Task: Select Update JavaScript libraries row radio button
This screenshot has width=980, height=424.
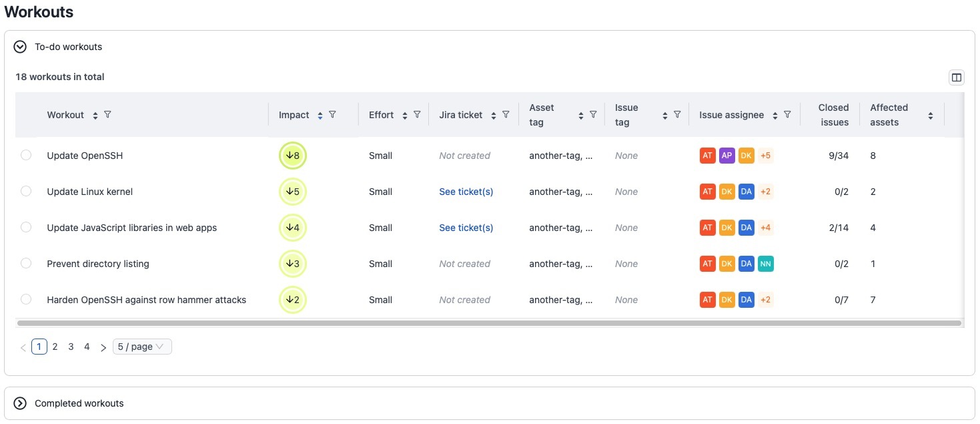Action: tap(26, 227)
